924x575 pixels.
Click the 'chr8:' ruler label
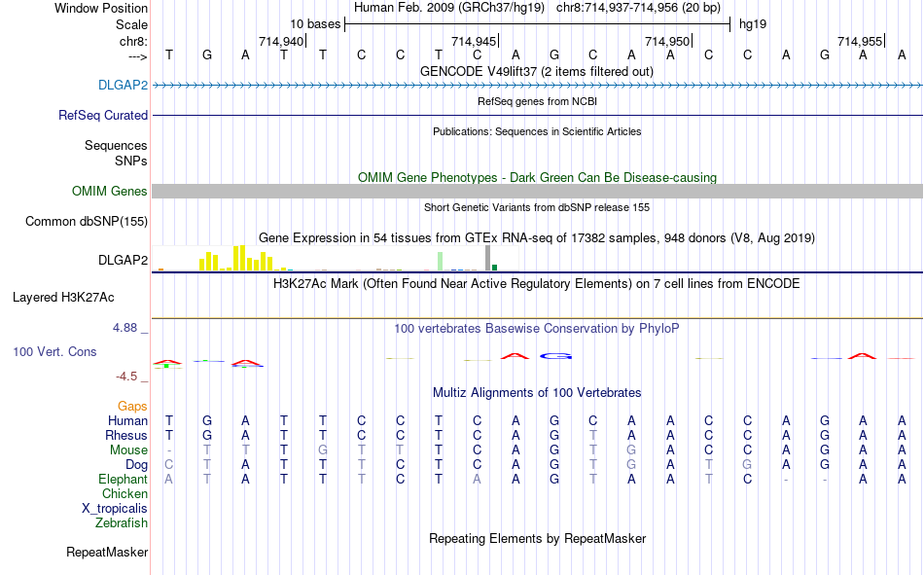(134, 41)
